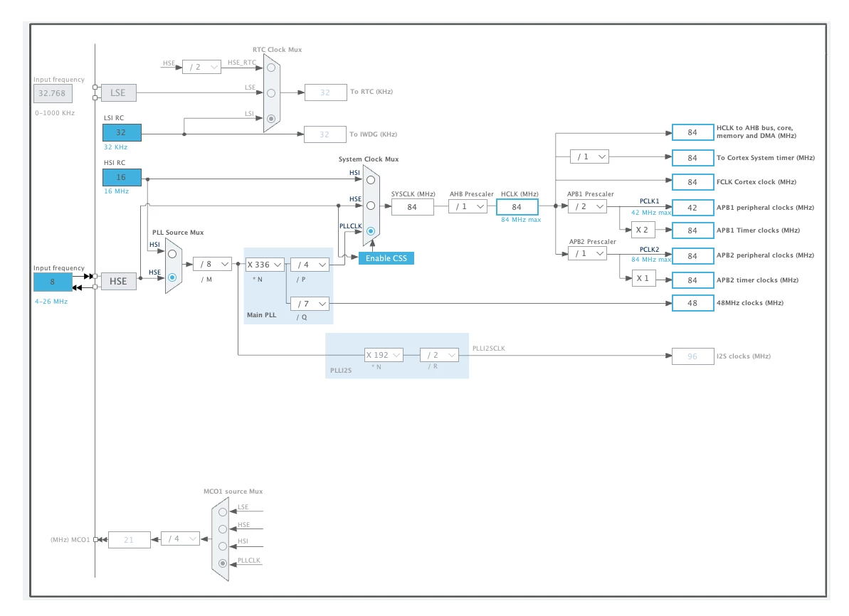849x616 pixels.
Task: Select HSE radio in PLL Source Mux
Action: coord(172,277)
